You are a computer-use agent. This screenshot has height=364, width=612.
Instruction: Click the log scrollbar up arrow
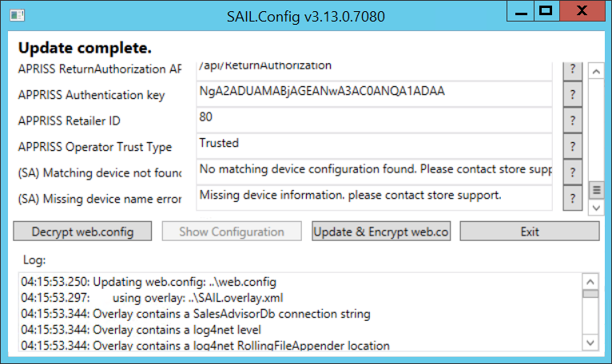(x=590, y=281)
